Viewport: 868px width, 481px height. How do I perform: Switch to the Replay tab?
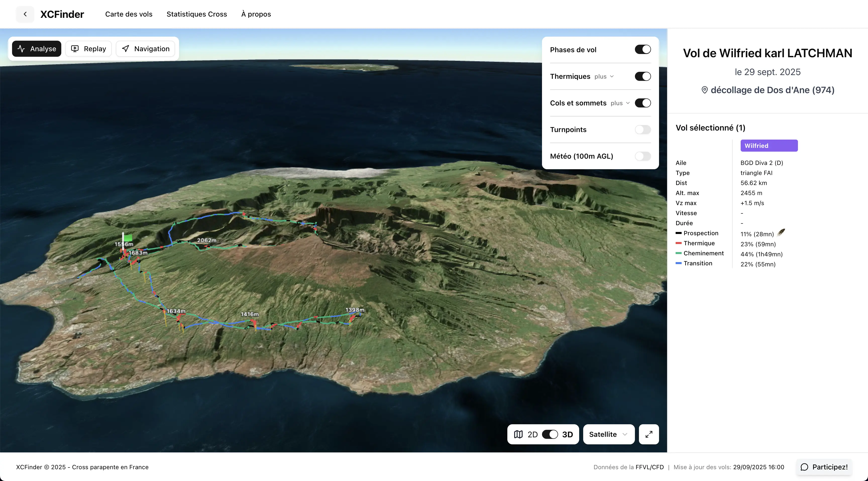tap(89, 49)
